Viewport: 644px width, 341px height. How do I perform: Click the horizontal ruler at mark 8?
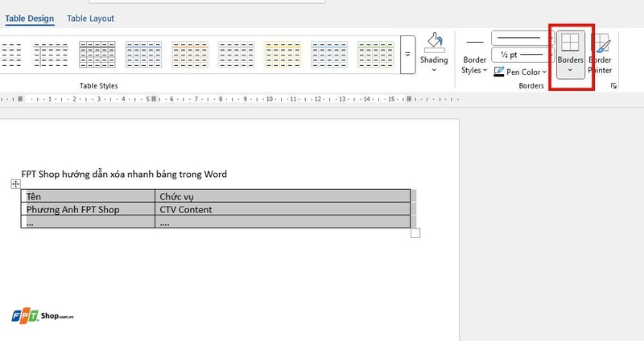tap(221, 99)
